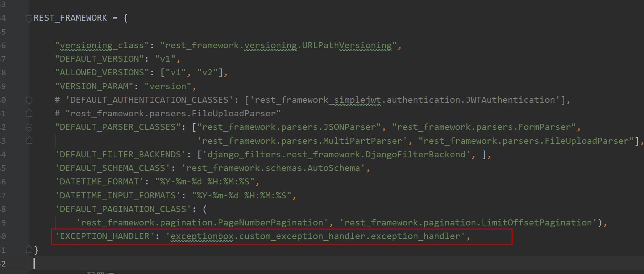Click the "version" string value

tap(168, 87)
